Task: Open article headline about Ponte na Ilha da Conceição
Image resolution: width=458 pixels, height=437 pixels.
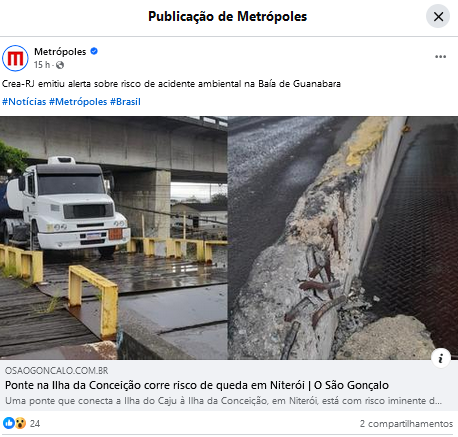Action: pos(197,385)
